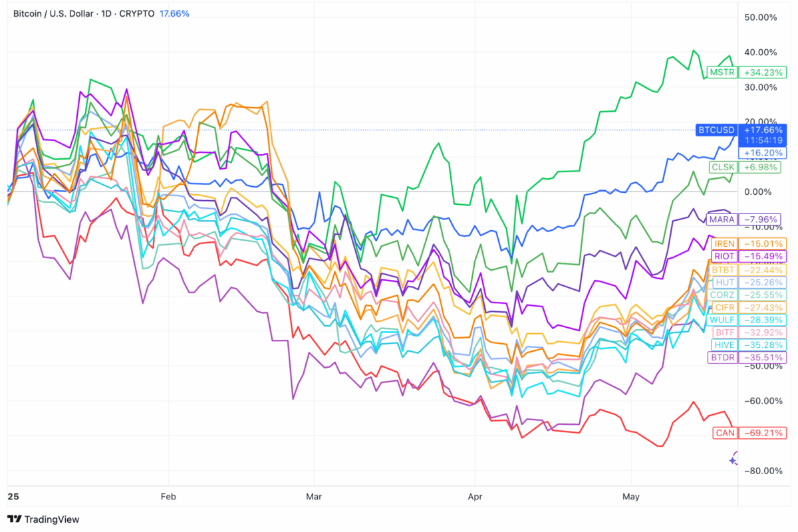Click the RIOT label showing -15.49%
The height and width of the screenshot is (532, 798).
click(x=723, y=256)
